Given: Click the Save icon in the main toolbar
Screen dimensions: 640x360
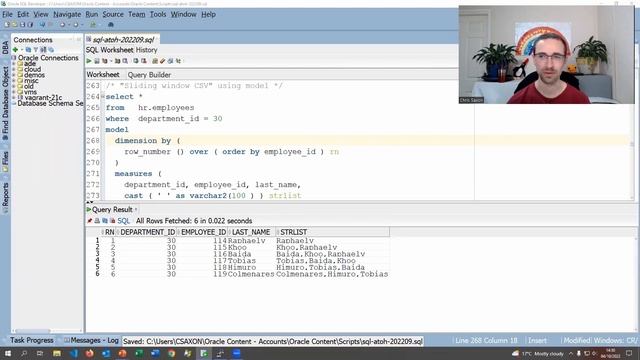Looking at the screenshot, I should click(22, 25).
